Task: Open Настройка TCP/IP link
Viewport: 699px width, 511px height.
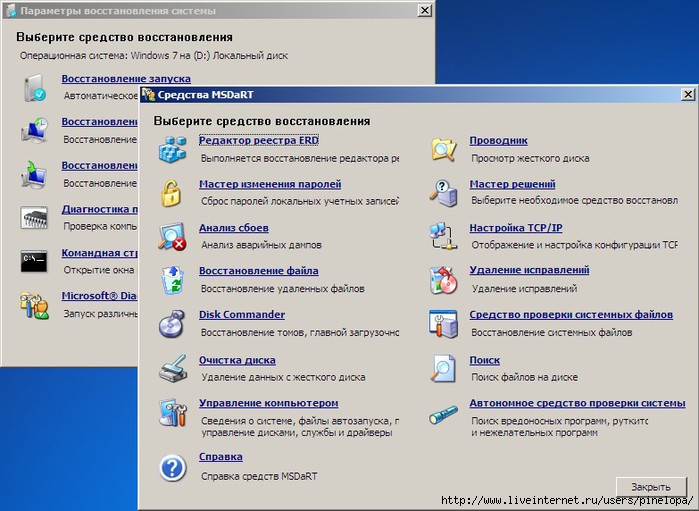Action: (516, 228)
